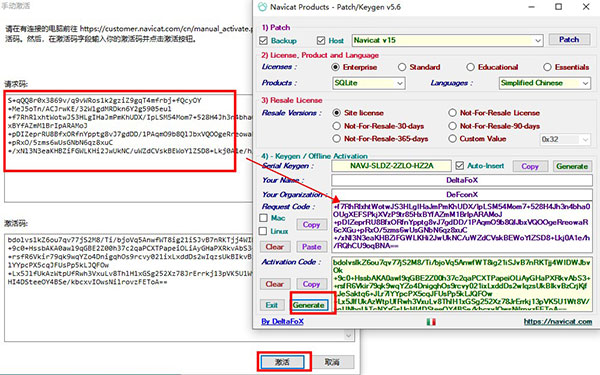Click the Navicat keygen title bar icon
The image size is (600, 375).
(262, 7)
